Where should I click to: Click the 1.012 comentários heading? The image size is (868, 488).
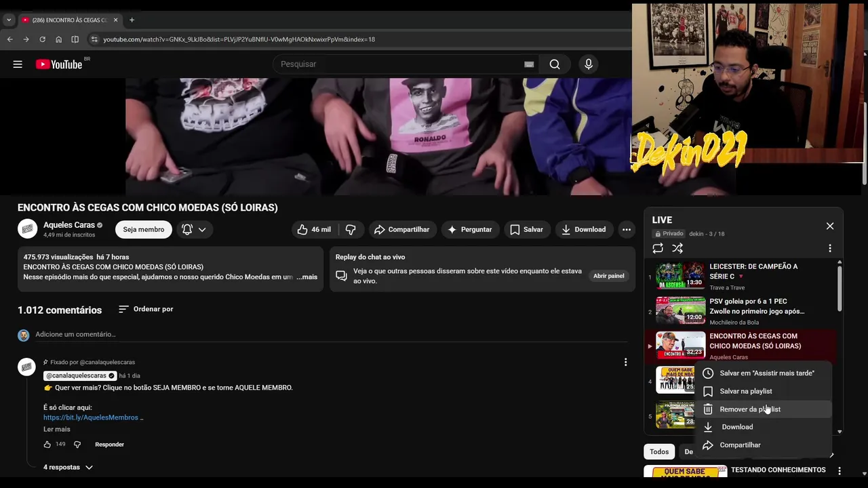click(x=60, y=310)
